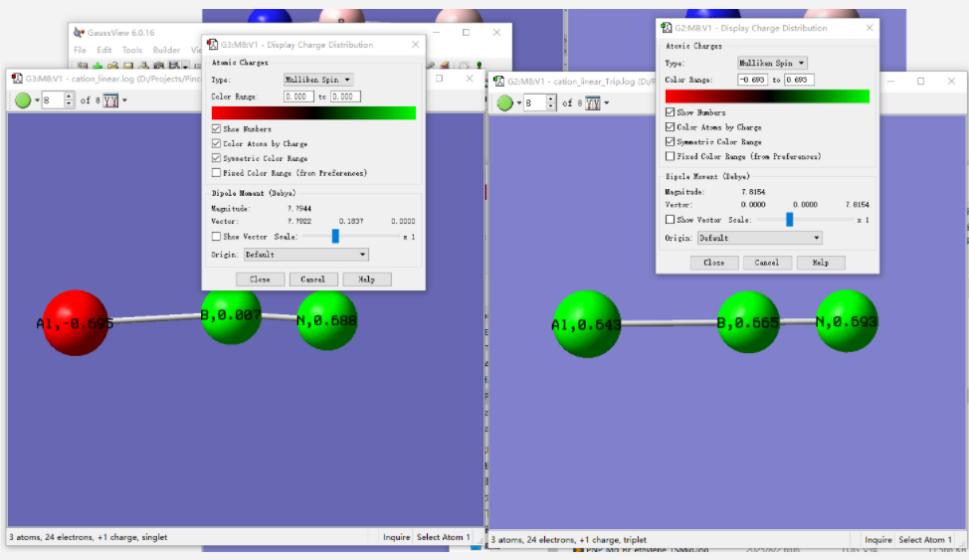
Task: Click the red Al atom in singlet view
Action: [76, 322]
